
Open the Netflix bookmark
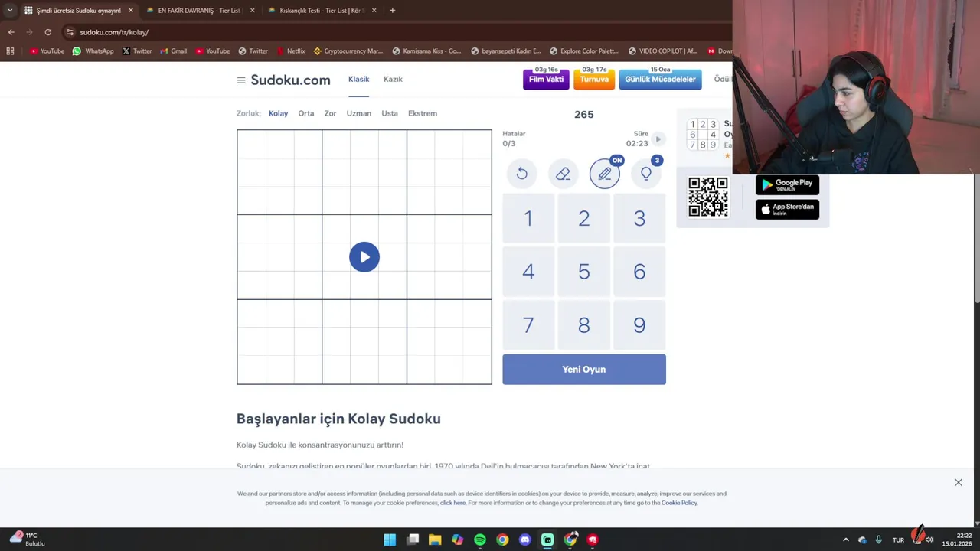291,51
